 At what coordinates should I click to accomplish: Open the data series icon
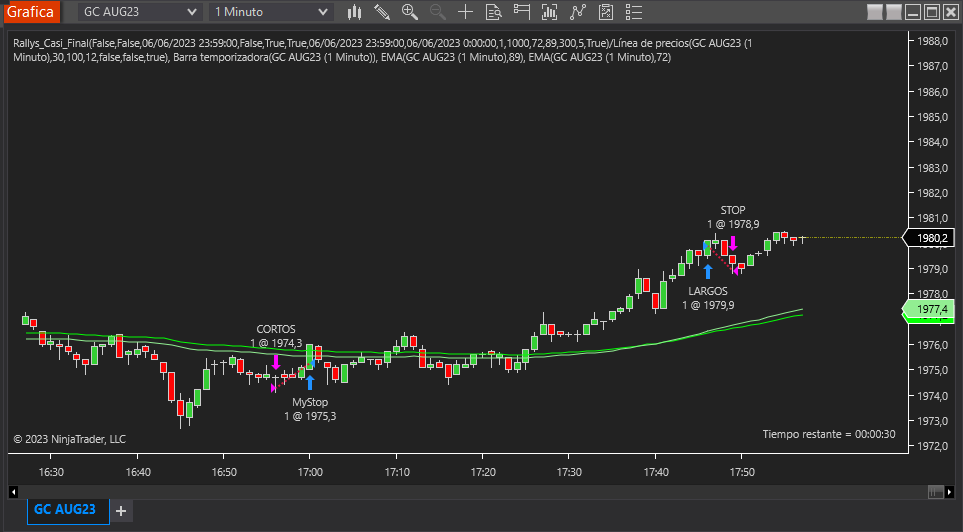[550, 12]
